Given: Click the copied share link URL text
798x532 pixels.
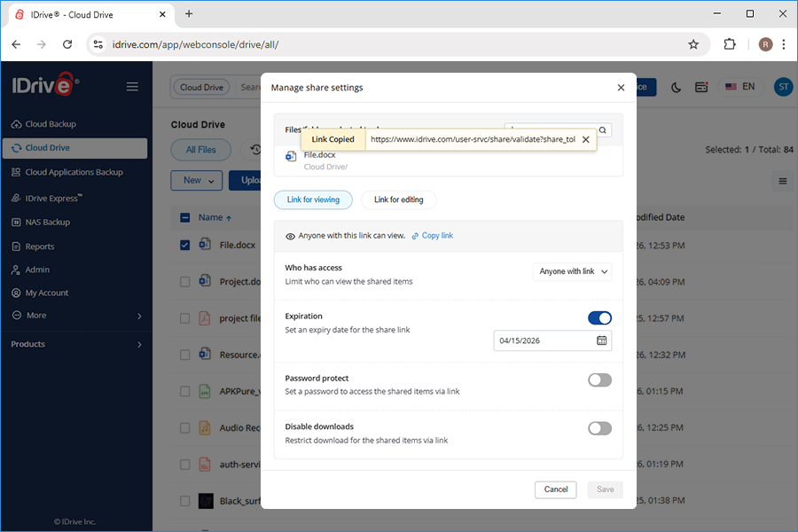Looking at the screenshot, I should point(473,139).
